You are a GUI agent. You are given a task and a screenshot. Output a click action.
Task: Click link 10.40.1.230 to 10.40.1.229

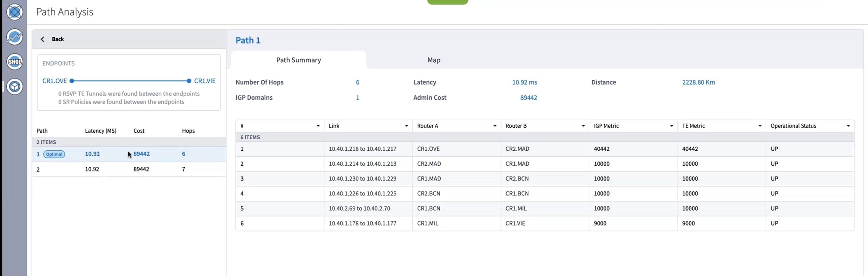(362, 178)
